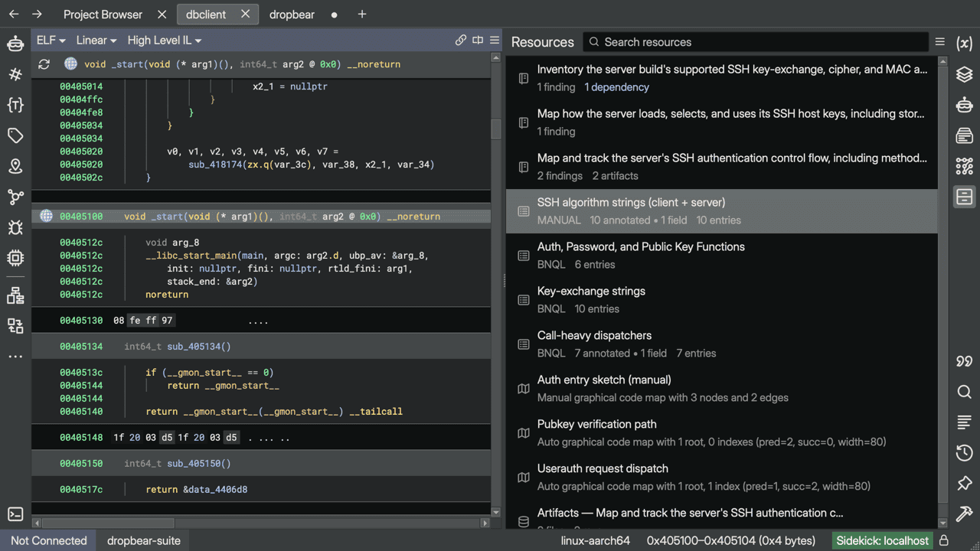Open 'Call-heavy dispatchers' resource
The width and height of the screenshot is (980, 551).
click(x=721, y=344)
